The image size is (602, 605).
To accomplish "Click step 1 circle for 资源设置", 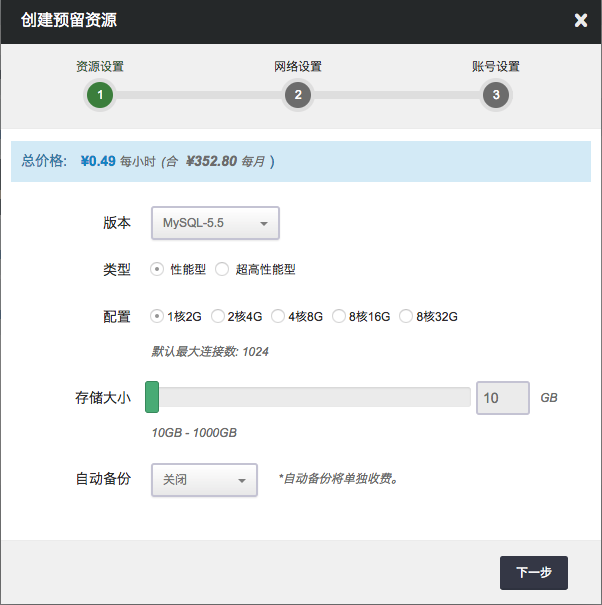I will (x=100, y=95).
